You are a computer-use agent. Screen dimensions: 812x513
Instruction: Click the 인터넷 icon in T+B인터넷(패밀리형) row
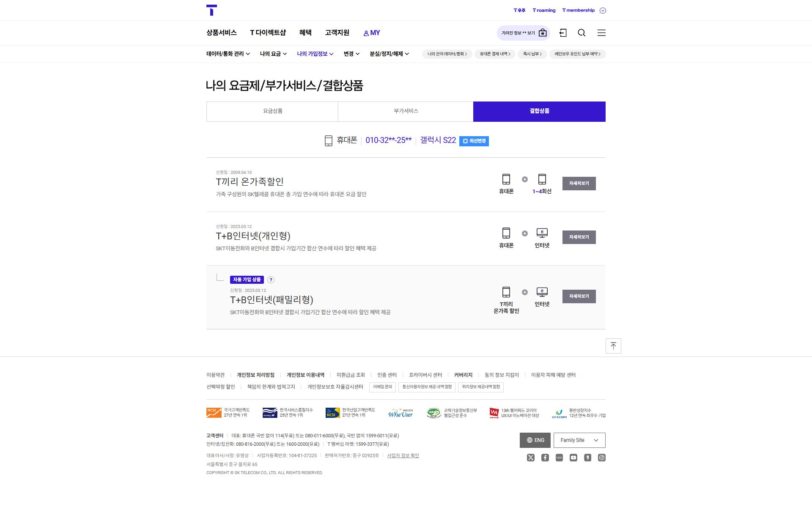542,292
